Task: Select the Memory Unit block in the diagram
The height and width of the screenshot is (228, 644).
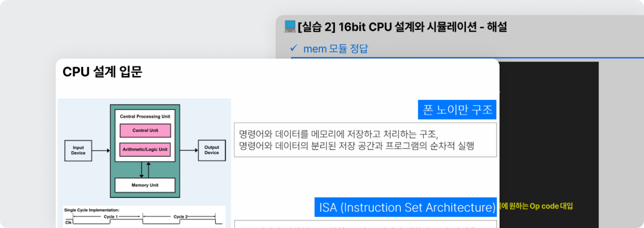Action: [x=145, y=185]
